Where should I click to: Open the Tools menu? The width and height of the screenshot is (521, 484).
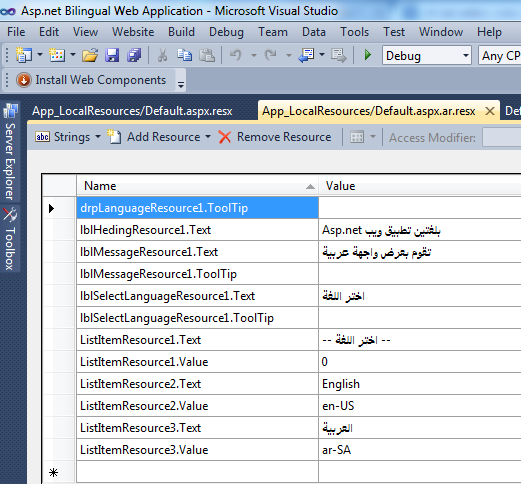[354, 32]
